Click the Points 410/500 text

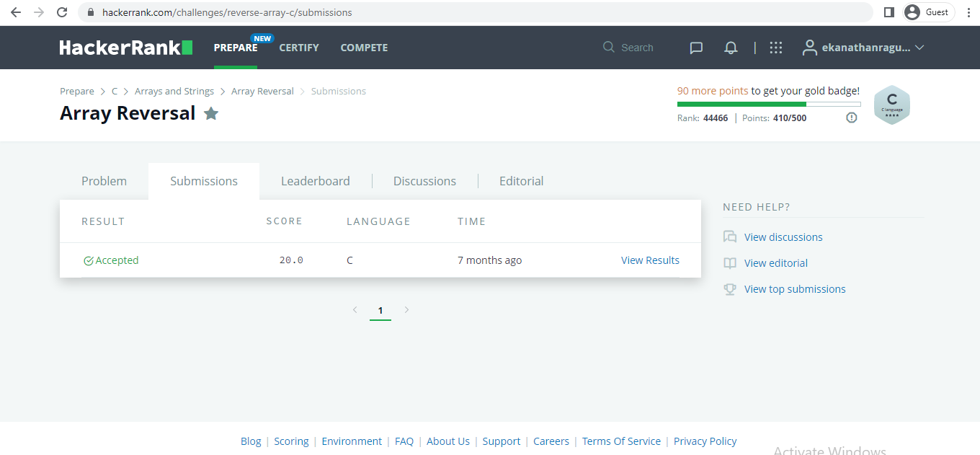pyautogui.click(x=773, y=118)
